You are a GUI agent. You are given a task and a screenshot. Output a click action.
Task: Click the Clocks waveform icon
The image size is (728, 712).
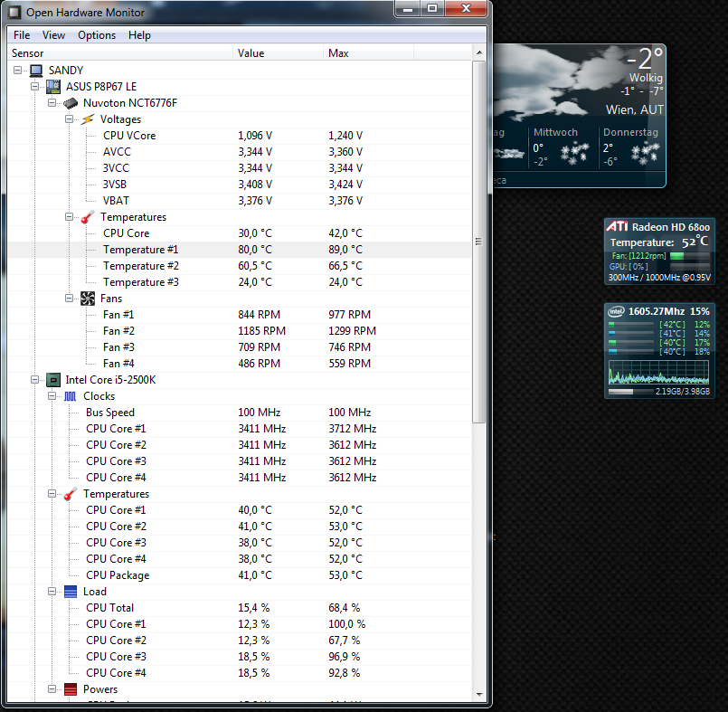[71, 396]
